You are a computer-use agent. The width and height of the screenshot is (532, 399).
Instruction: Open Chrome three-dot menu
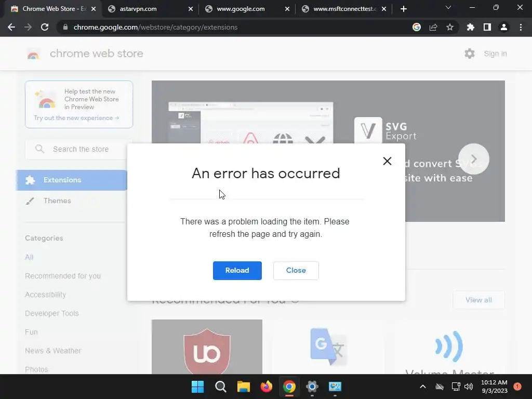pyautogui.click(x=521, y=27)
